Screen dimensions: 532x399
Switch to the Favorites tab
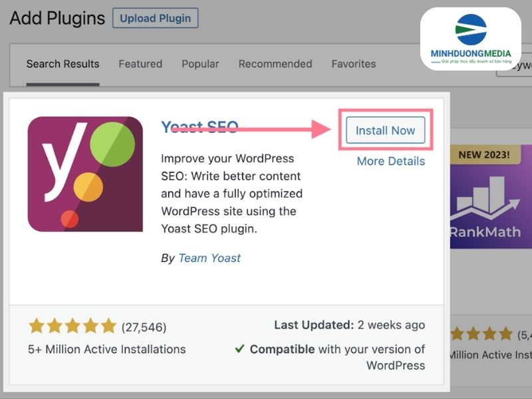click(354, 64)
